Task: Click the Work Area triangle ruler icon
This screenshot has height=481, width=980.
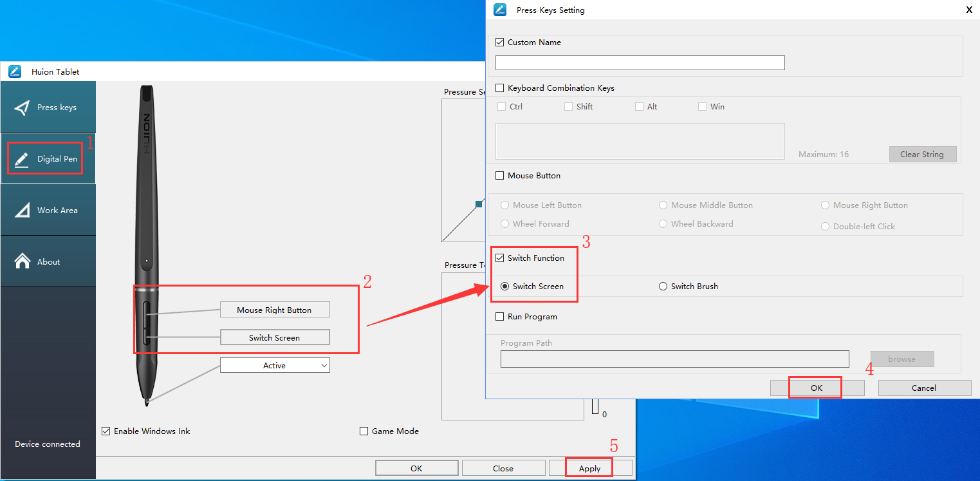Action: [x=23, y=211]
